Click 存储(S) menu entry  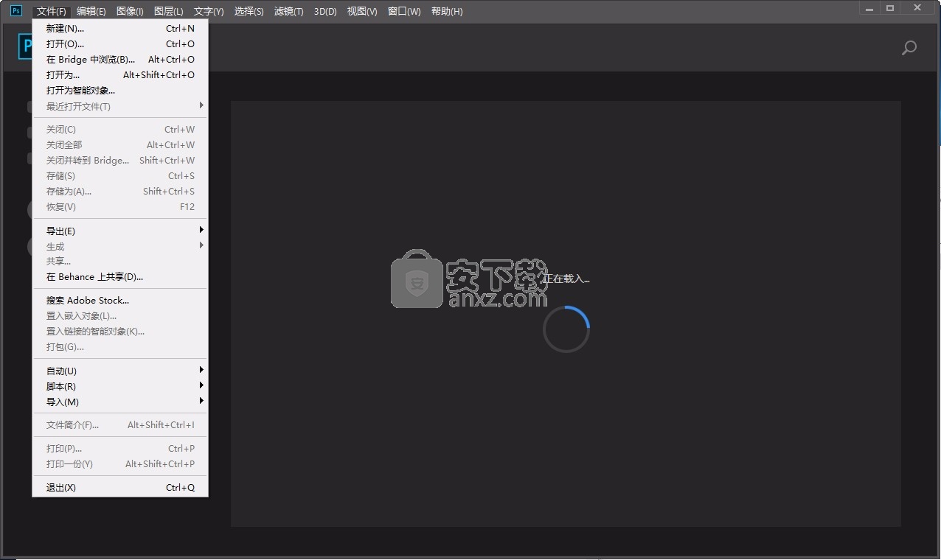120,176
